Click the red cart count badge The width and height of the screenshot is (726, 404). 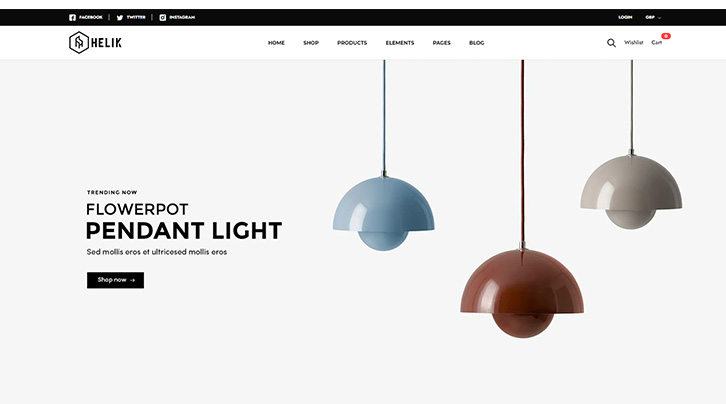coord(666,36)
